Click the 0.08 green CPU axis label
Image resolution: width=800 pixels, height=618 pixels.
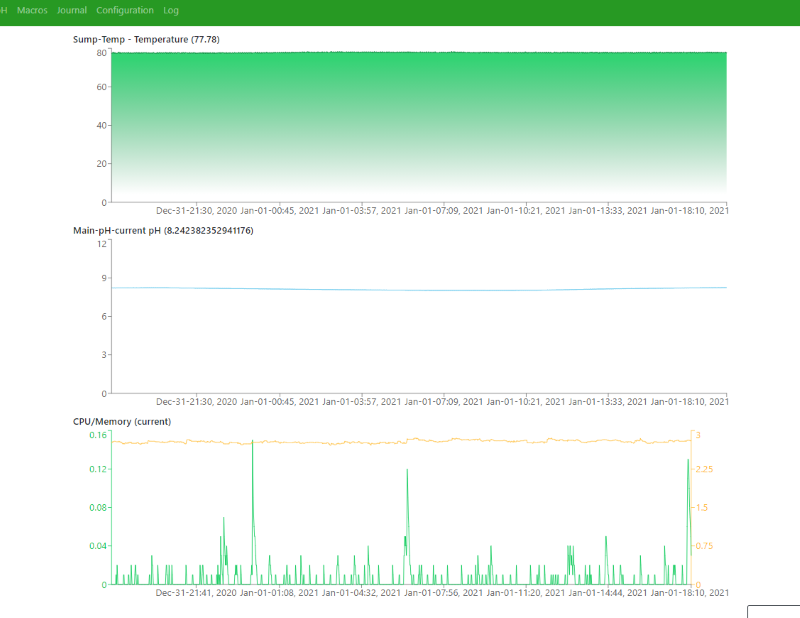97,508
